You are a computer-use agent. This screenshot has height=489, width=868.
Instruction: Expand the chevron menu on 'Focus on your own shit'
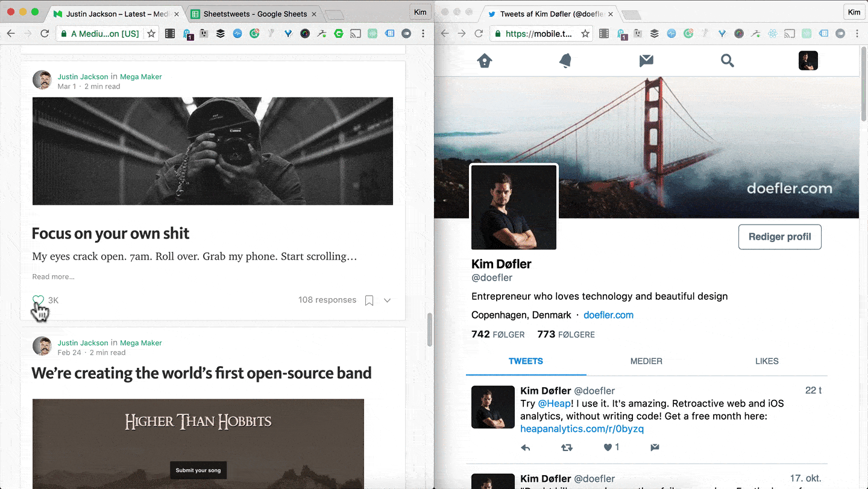[388, 300]
